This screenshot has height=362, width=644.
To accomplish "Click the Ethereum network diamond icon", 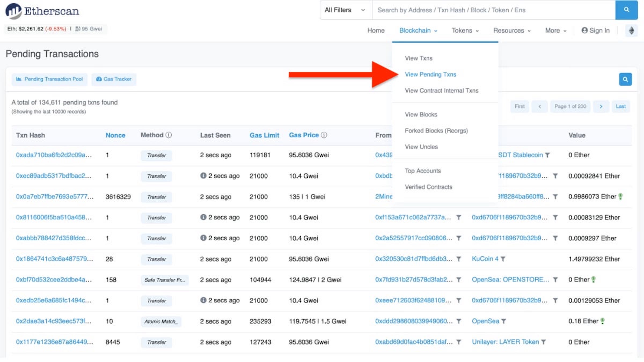I will (x=631, y=31).
